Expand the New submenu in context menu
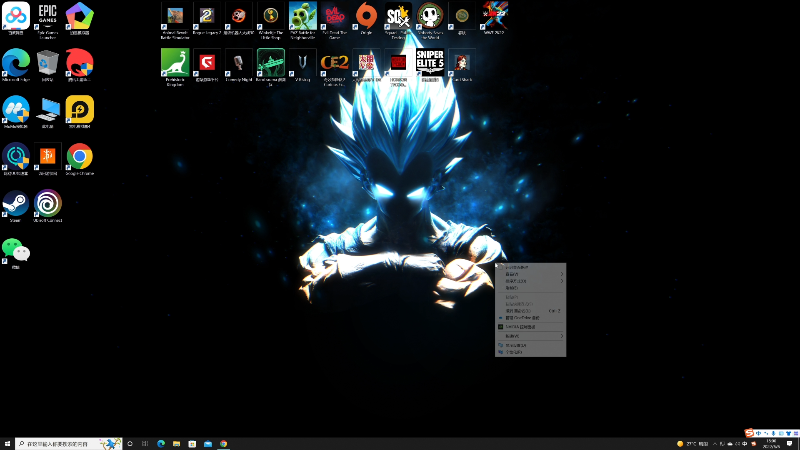The height and width of the screenshot is (450, 800). coord(531,336)
